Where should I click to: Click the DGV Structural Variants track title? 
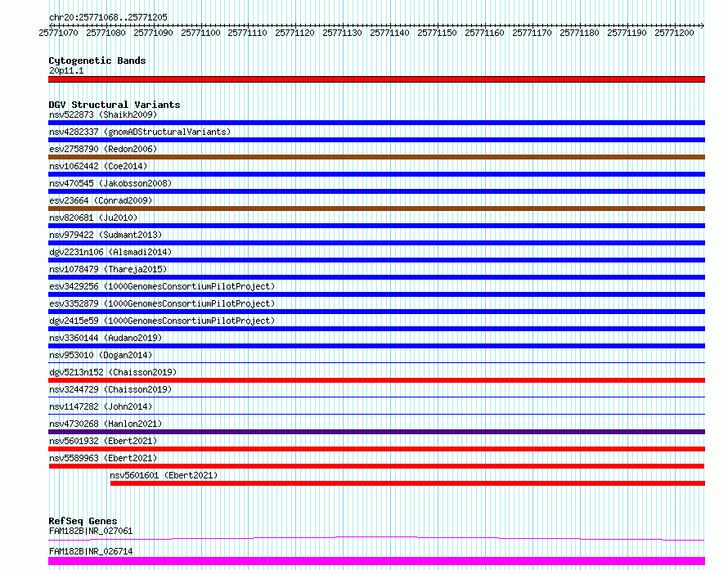pos(115,105)
